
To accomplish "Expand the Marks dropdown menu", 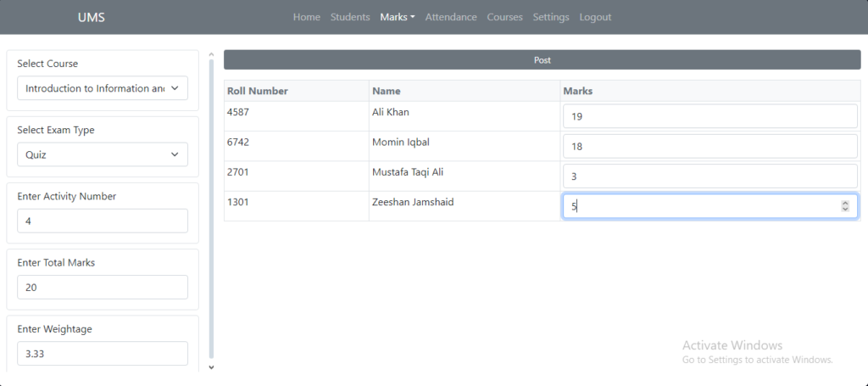I will coord(398,17).
